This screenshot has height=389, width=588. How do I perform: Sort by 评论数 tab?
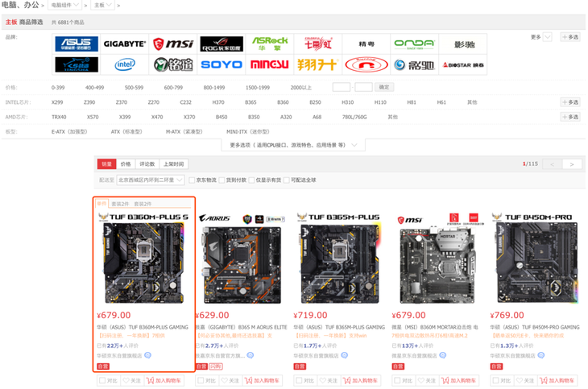coord(147,164)
